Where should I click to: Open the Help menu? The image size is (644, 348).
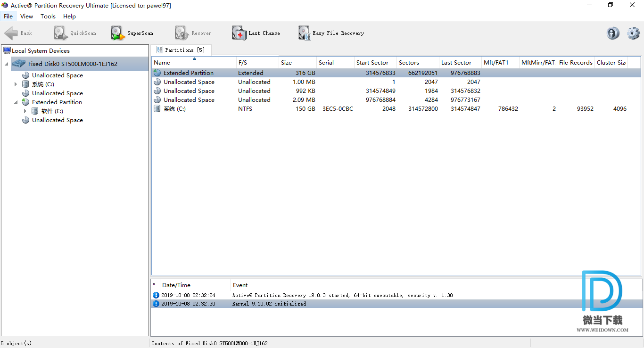(x=69, y=16)
